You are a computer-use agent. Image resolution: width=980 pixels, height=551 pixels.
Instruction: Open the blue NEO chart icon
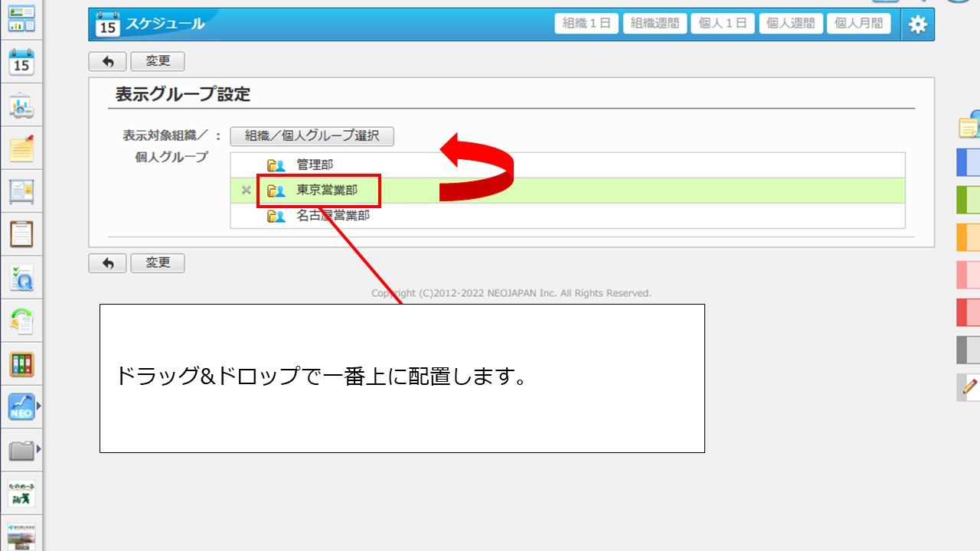tap(21, 407)
